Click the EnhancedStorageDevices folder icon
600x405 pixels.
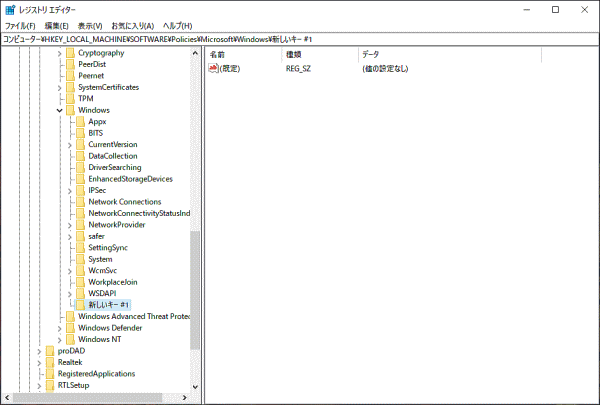80,179
